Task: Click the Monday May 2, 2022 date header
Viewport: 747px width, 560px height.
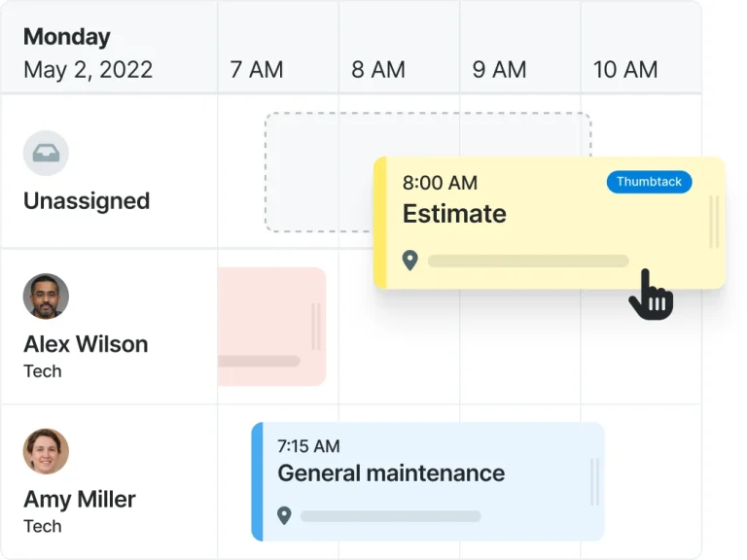Action: coord(89,53)
